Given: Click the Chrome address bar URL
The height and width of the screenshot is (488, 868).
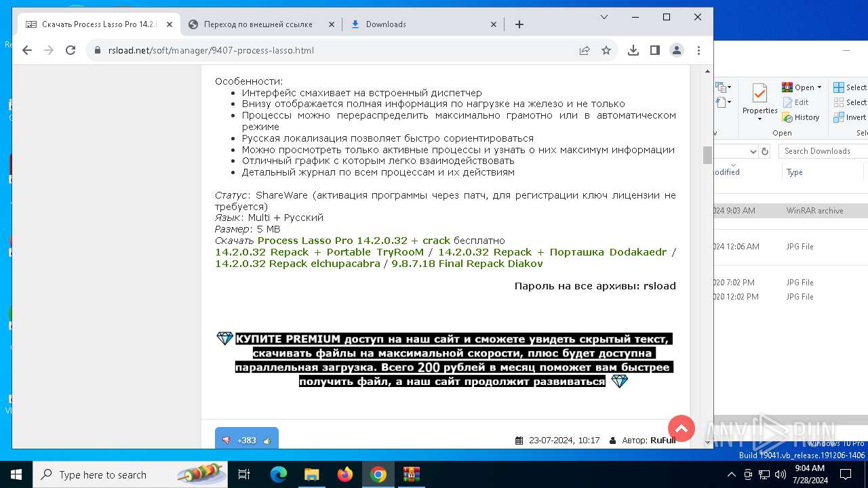Looking at the screenshot, I should tap(211, 50).
